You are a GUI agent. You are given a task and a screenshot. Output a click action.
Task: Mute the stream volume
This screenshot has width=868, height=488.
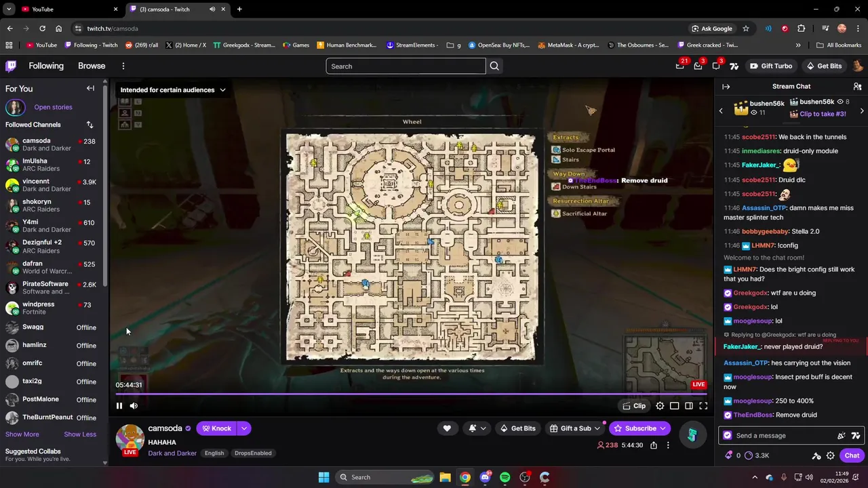[134, 406]
